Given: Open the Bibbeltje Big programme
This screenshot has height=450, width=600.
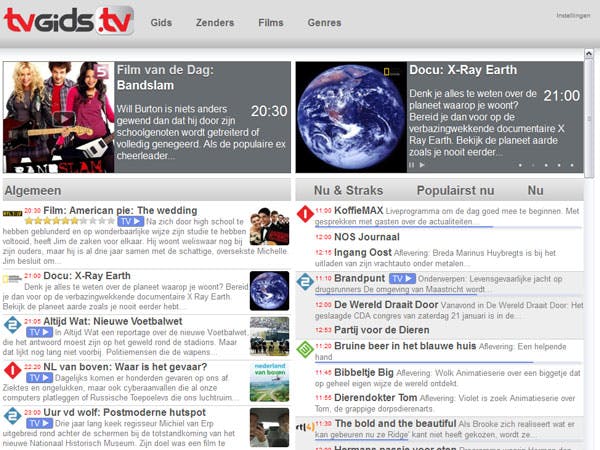Looking at the screenshot, I should pos(364,372).
